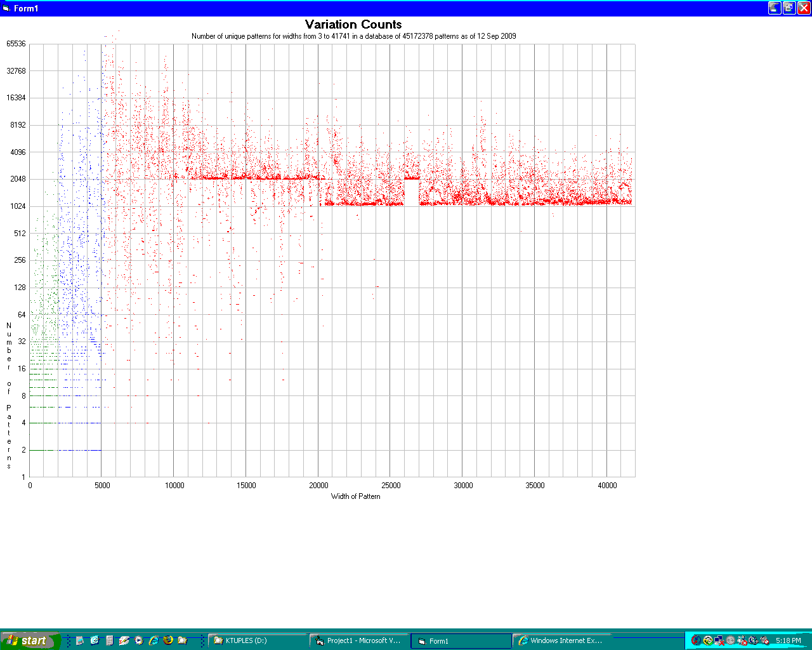812x650 pixels.
Task: Click the first Quick Launch icon after Start
Action: tap(80, 640)
